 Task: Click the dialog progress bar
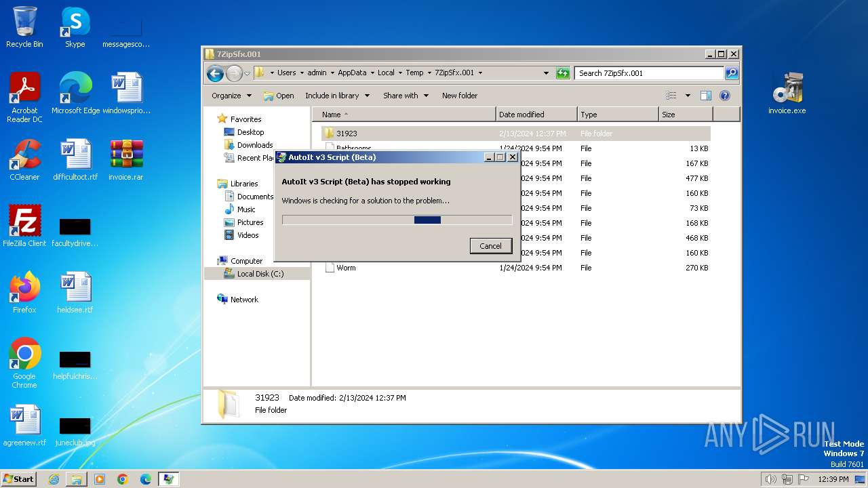(x=397, y=220)
